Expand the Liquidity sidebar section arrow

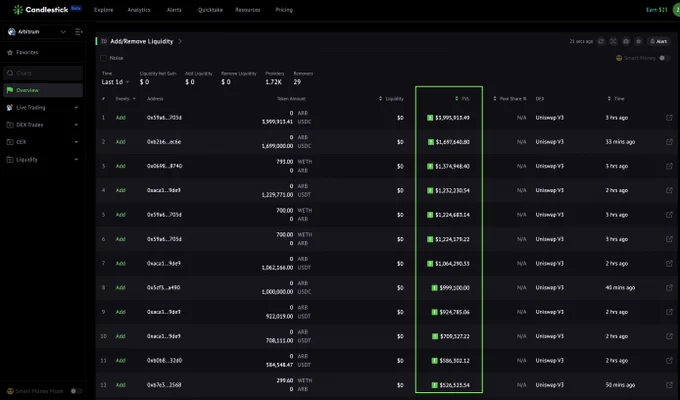(x=76, y=160)
